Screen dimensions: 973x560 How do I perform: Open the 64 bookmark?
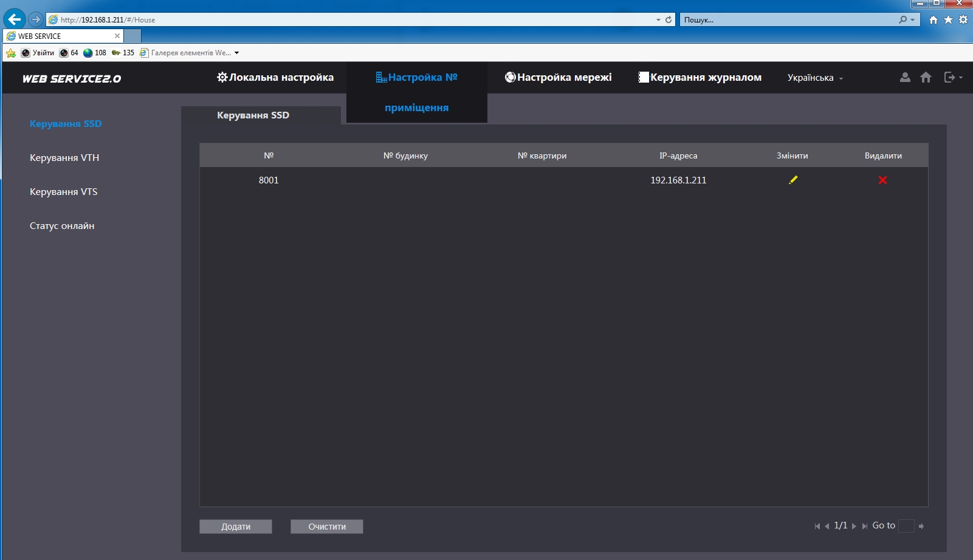point(69,53)
